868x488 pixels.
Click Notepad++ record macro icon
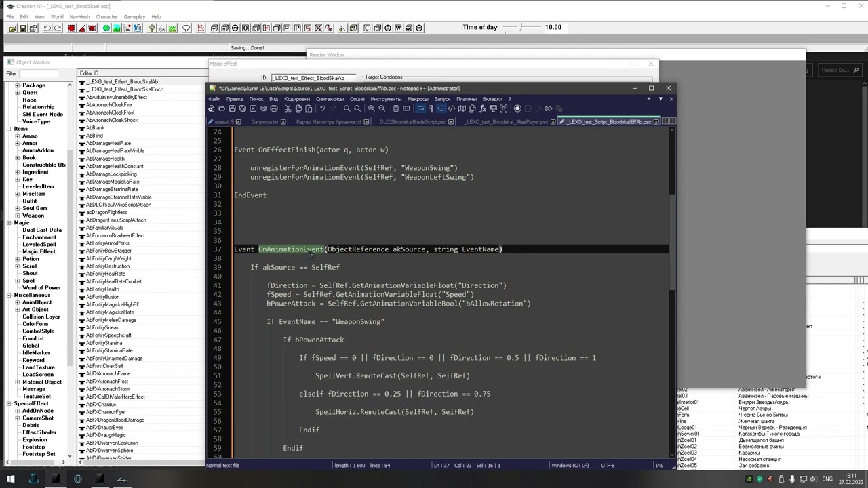point(517,108)
